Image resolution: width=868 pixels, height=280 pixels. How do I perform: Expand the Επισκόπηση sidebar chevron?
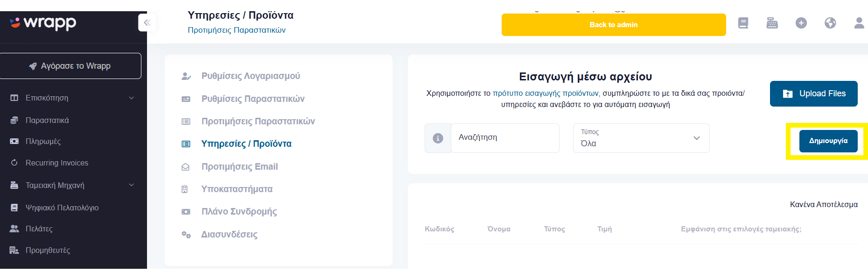pyautogui.click(x=132, y=98)
